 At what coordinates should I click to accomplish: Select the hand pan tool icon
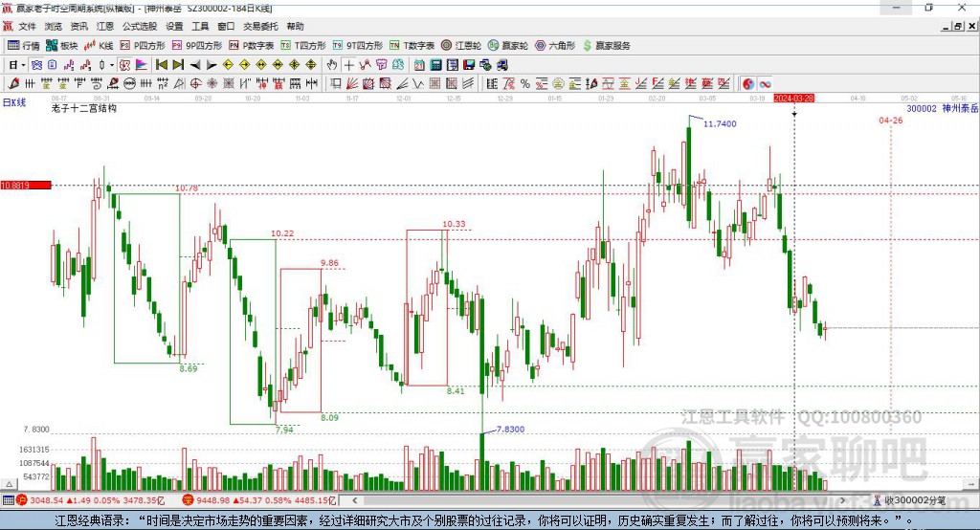pos(332,65)
